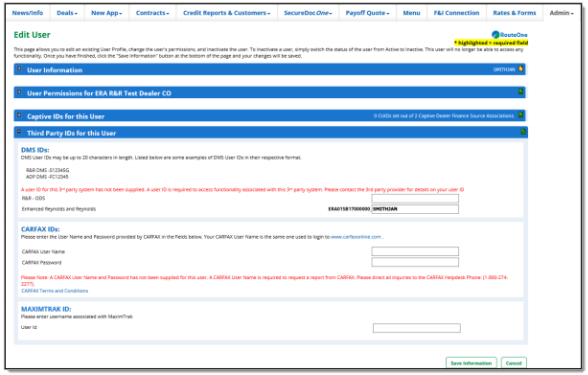
Task: Collapse Third Party IDs for this User section
Action: (x=19, y=132)
